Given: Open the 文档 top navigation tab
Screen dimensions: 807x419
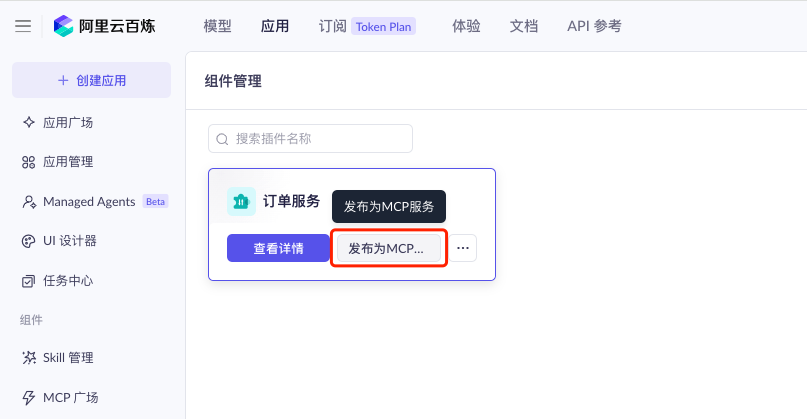Looking at the screenshot, I should coord(524,26).
